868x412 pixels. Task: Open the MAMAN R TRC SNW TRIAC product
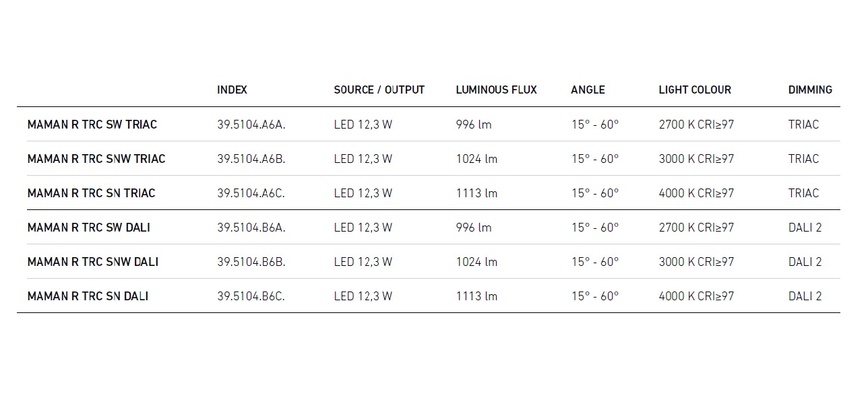[x=96, y=159]
